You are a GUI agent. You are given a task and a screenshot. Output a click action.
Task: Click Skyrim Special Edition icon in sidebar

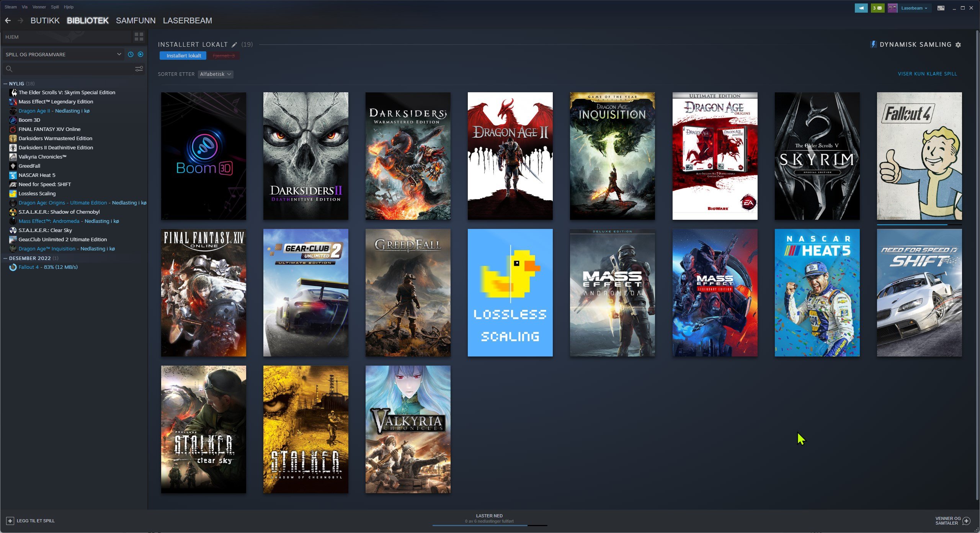click(x=13, y=92)
